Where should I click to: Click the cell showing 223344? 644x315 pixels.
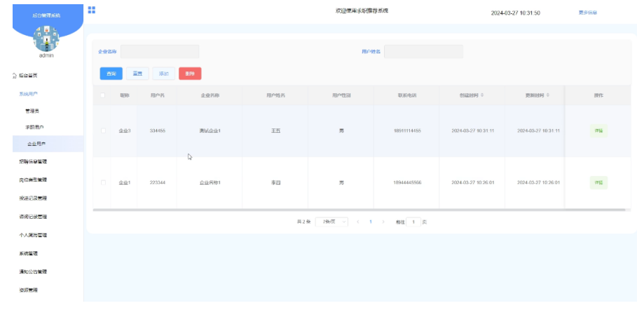[157, 182]
